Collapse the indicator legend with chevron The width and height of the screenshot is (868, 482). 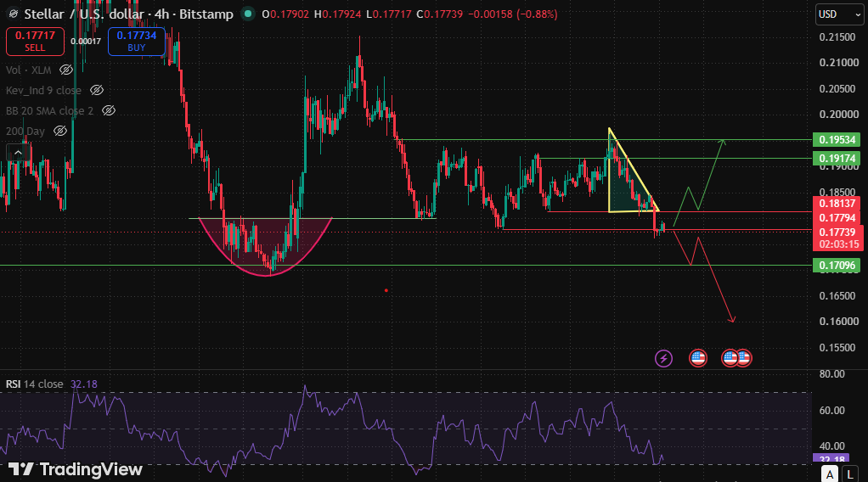tap(18, 152)
